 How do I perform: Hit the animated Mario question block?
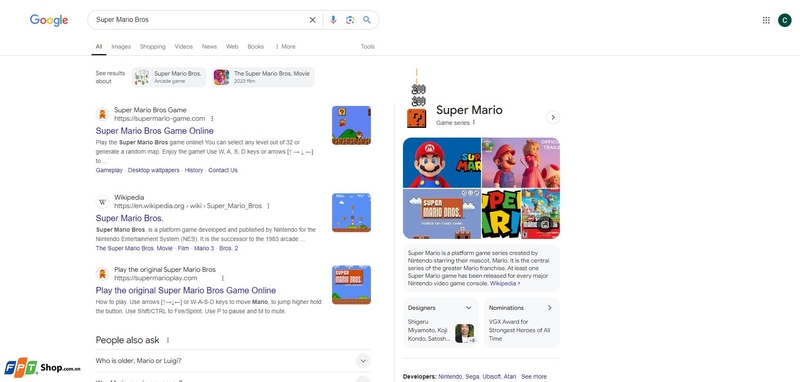click(x=416, y=118)
